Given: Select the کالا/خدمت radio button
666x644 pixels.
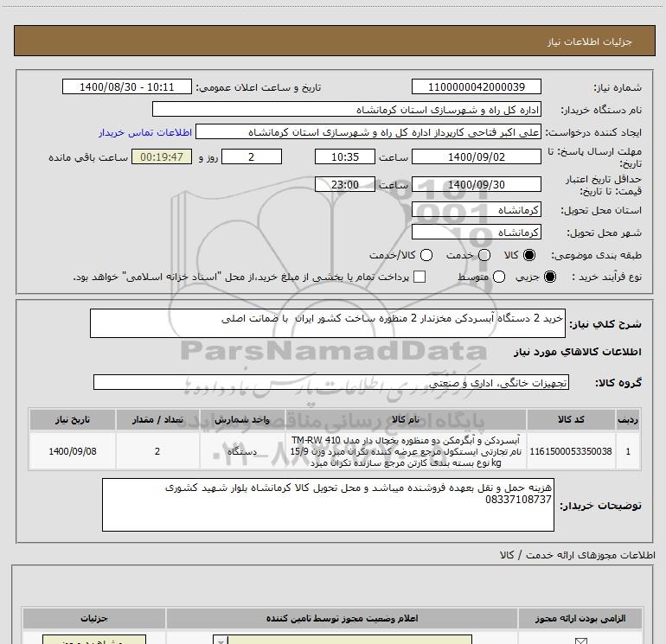Looking at the screenshot, I should tap(426, 255).
